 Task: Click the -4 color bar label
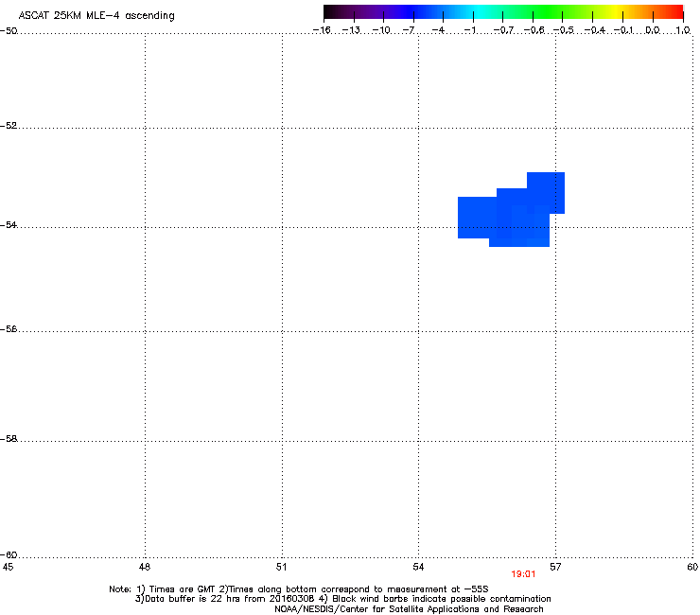[x=438, y=30]
